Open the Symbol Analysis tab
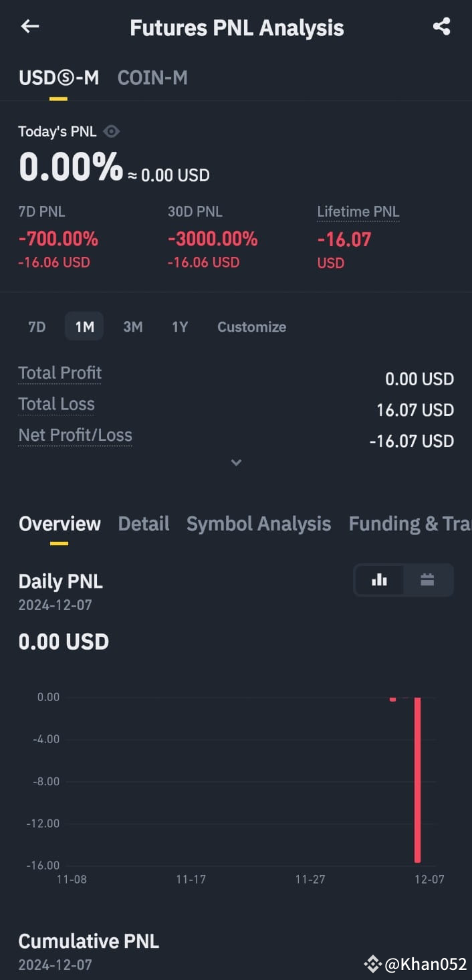Viewport: 472px width, 980px height. [259, 524]
